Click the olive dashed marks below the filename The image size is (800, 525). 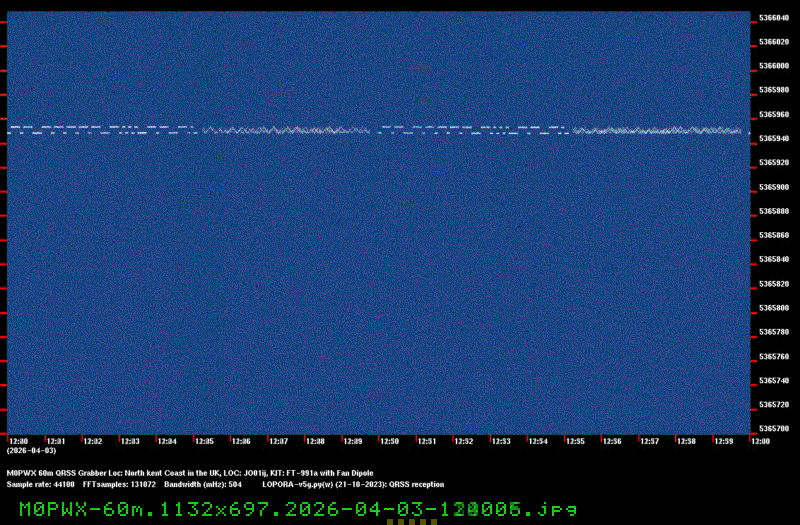(x=409, y=521)
